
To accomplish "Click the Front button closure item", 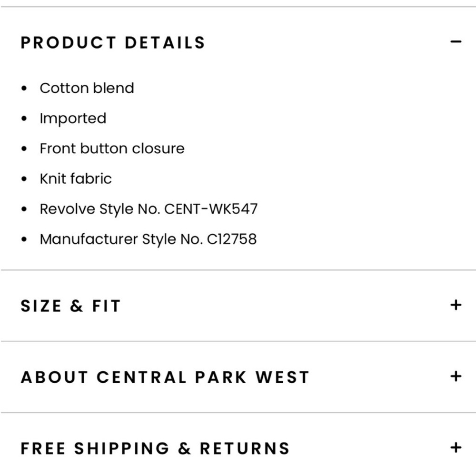I will coord(112,149).
